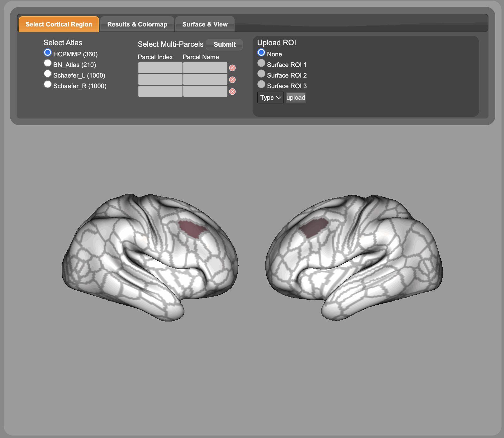Open the Type dropdown menu
The image size is (504, 438).
tap(270, 98)
